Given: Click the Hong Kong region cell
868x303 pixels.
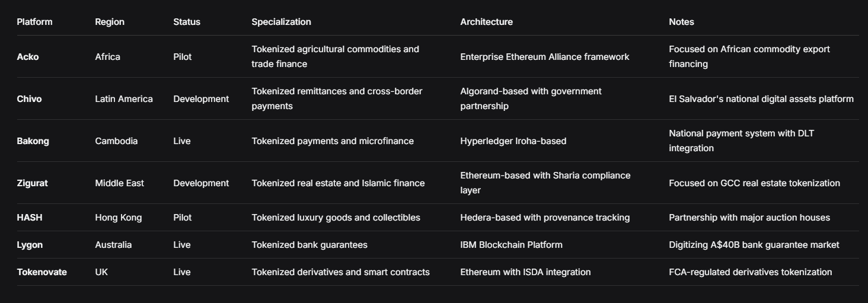Looking at the screenshot, I should click(x=118, y=218).
